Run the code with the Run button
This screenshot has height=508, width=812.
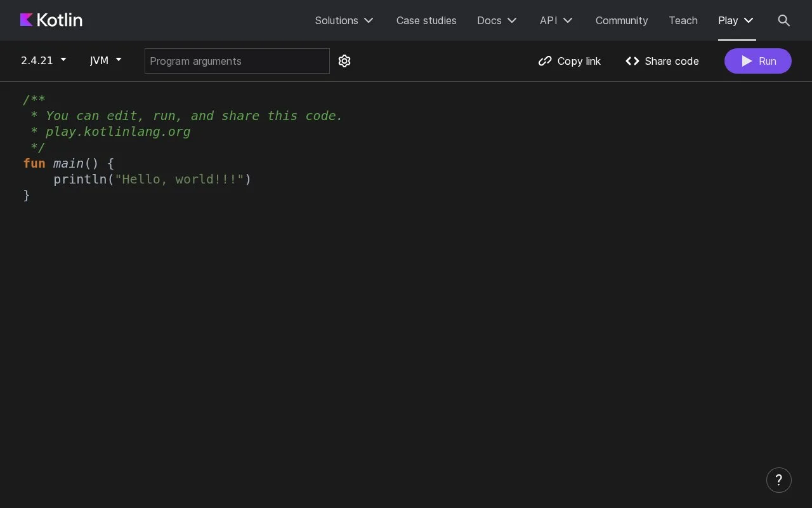757,61
